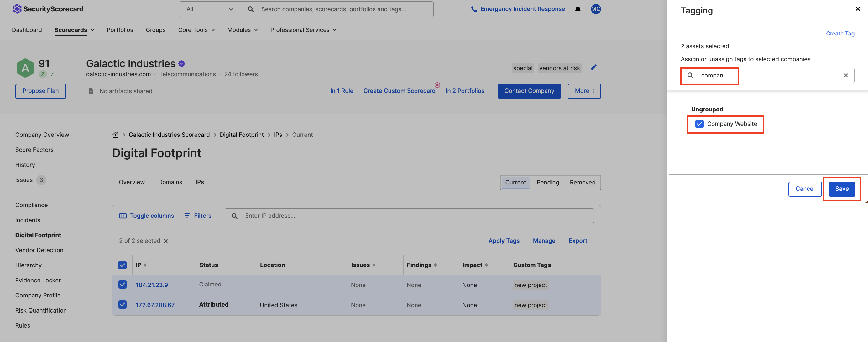Focus the Enter IP address field

pyautogui.click(x=409, y=216)
